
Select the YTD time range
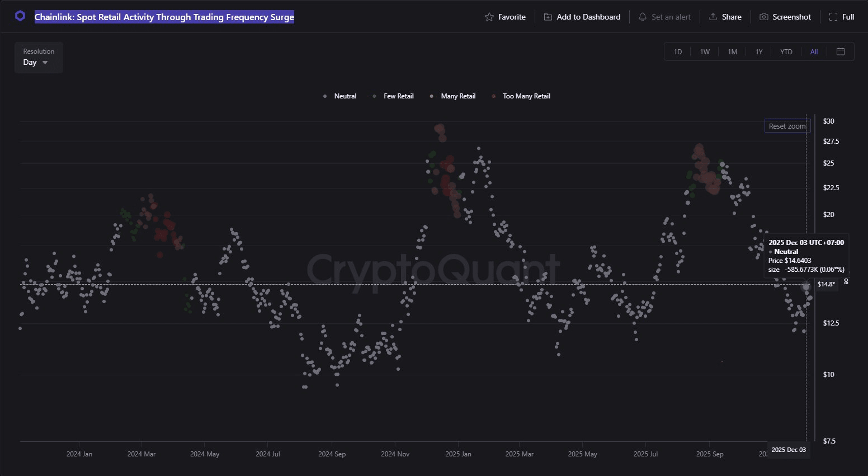tap(786, 51)
